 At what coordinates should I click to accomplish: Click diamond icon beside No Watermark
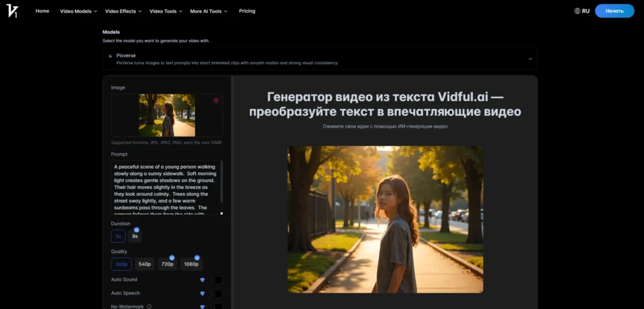tap(202, 306)
